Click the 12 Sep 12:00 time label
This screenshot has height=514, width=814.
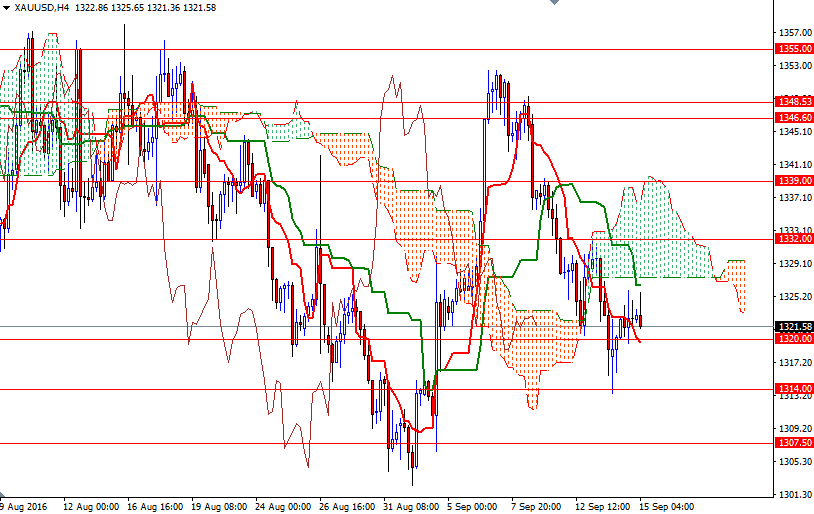point(603,507)
